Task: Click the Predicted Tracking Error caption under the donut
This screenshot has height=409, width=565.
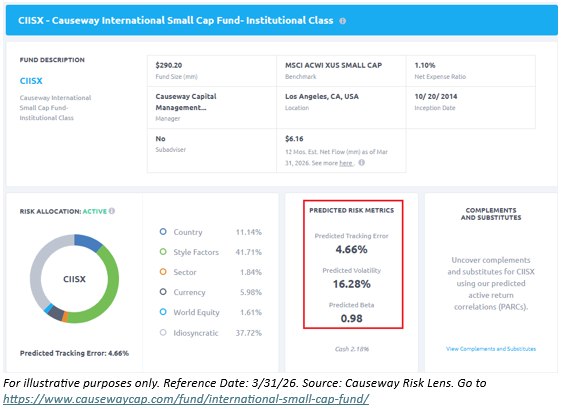Action: [74, 353]
